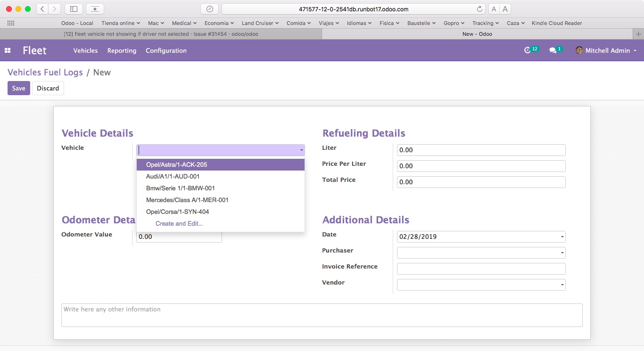Open the bookmarks grid icon on favorites bar
The width and height of the screenshot is (644, 351).
(10, 23)
